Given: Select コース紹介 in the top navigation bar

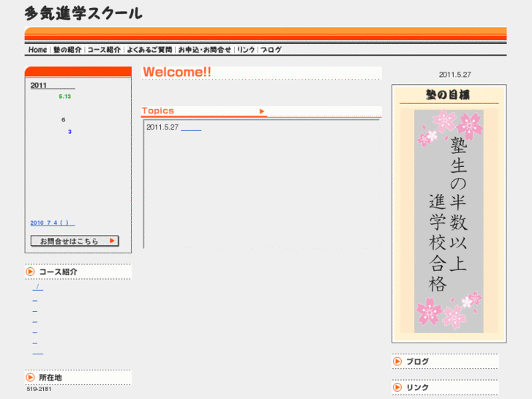Looking at the screenshot, I should pos(104,50).
